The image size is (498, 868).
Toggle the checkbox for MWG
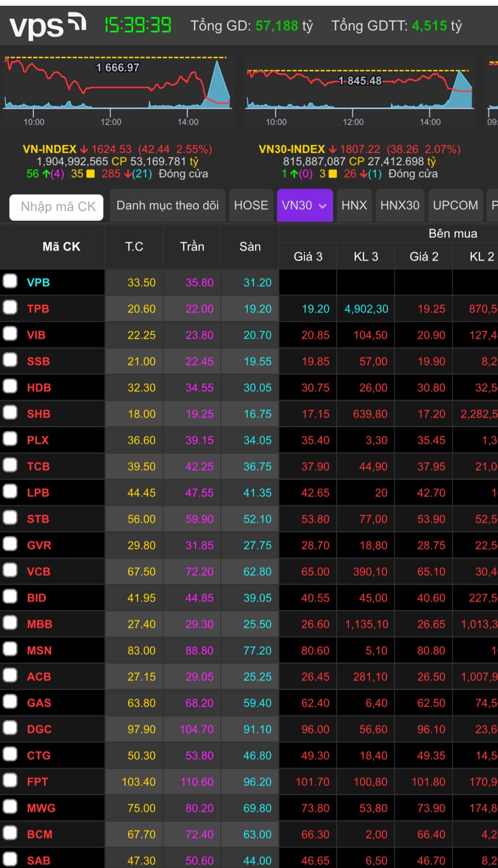click(x=10, y=807)
